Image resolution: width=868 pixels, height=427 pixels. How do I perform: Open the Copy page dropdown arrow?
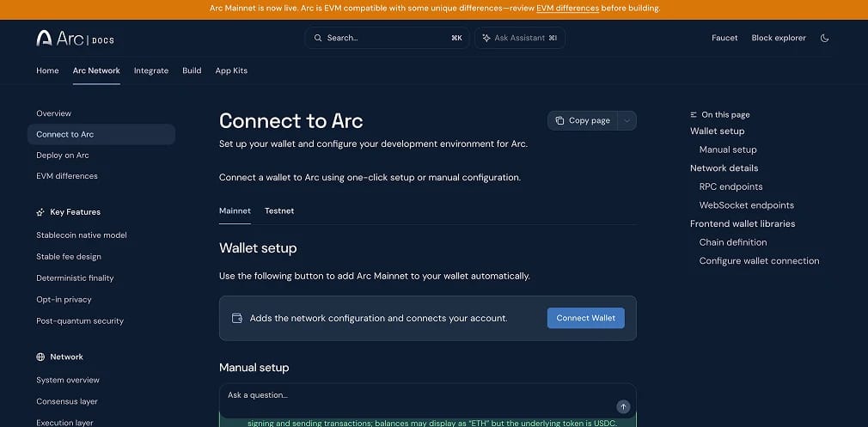627,120
